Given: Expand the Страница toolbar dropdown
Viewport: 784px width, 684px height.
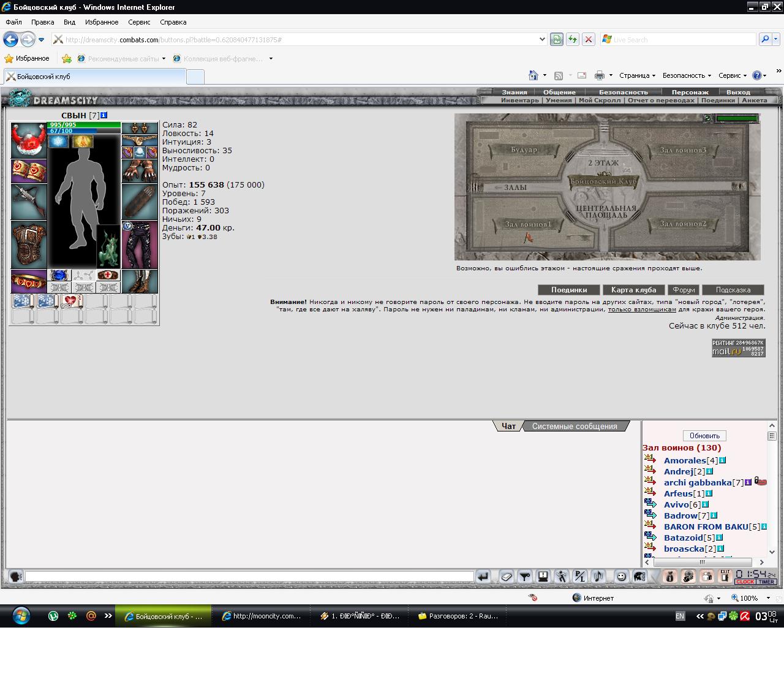Looking at the screenshot, I should pos(637,75).
